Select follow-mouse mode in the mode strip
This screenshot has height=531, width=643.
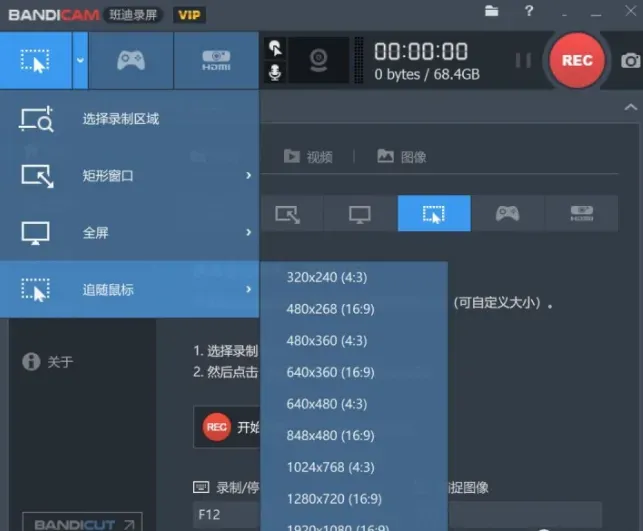coord(434,214)
